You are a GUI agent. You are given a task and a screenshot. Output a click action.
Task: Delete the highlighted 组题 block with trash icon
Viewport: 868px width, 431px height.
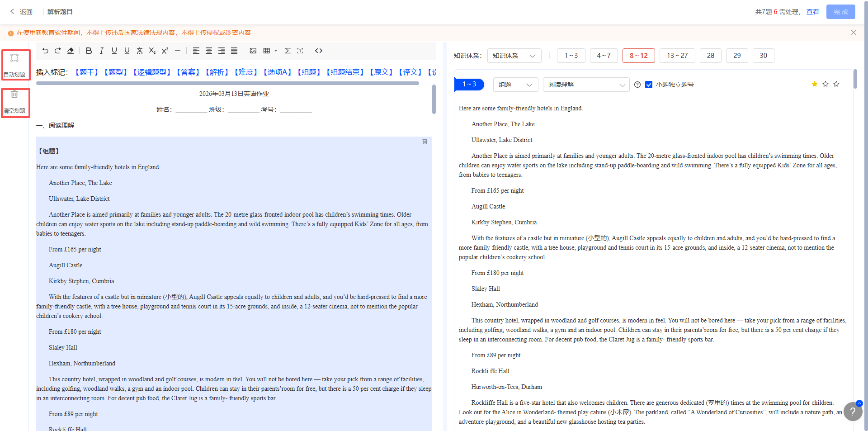click(x=425, y=142)
